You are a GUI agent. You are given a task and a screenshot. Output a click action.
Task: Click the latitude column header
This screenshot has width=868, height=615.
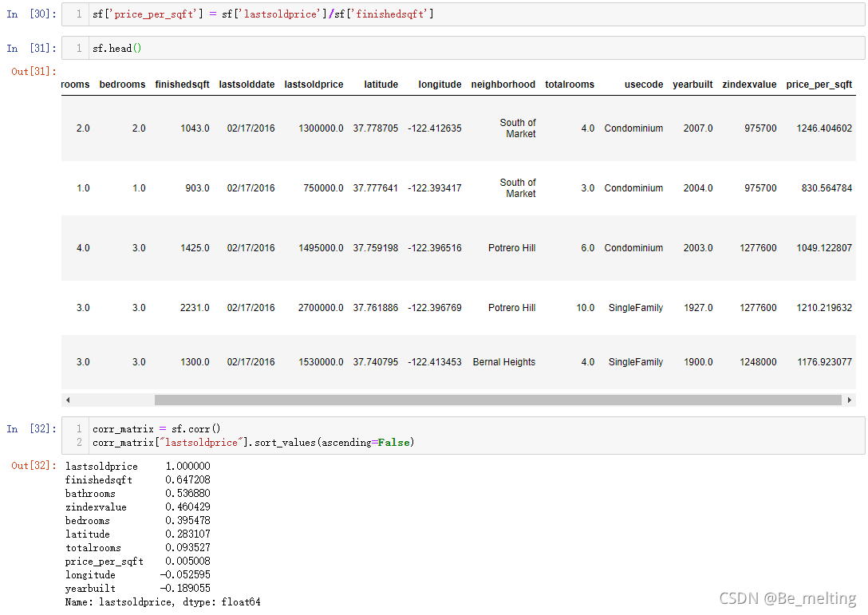381,84
